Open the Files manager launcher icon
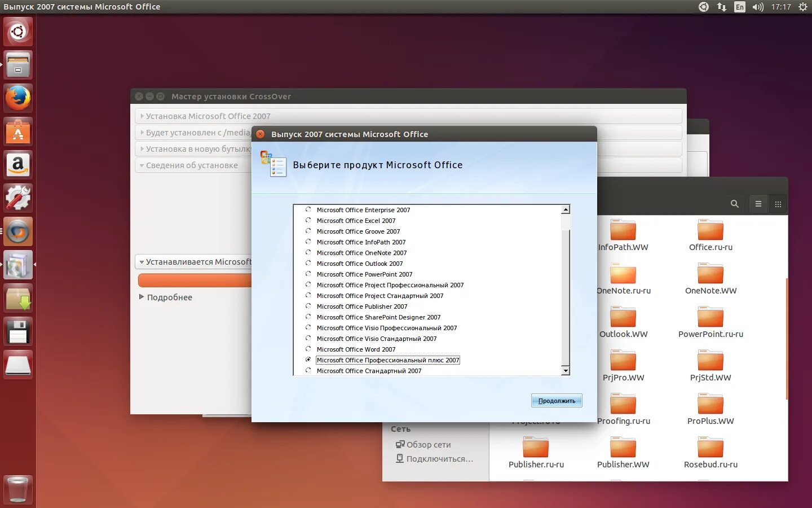The height and width of the screenshot is (508, 812). point(18,65)
